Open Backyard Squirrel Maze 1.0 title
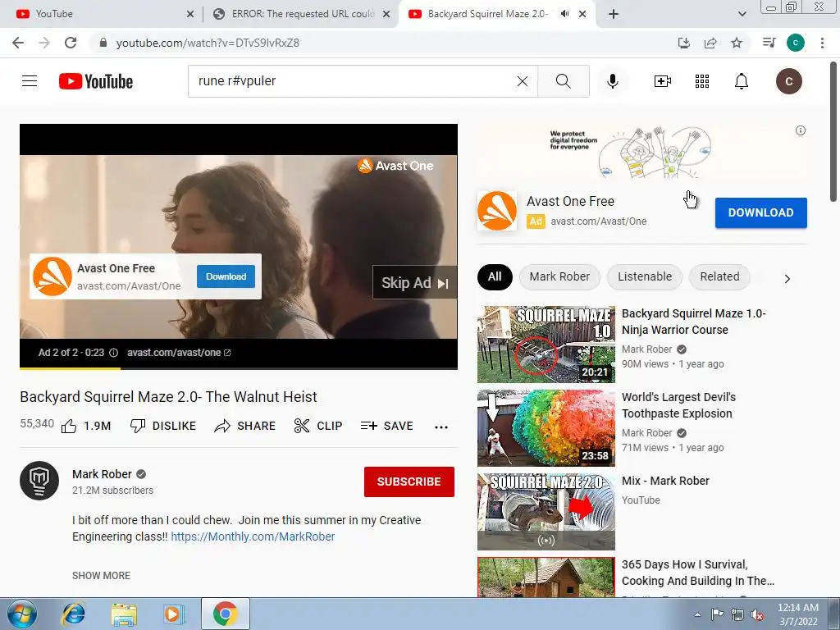Image resolution: width=840 pixels, height=630 pixels. (694, 322)
